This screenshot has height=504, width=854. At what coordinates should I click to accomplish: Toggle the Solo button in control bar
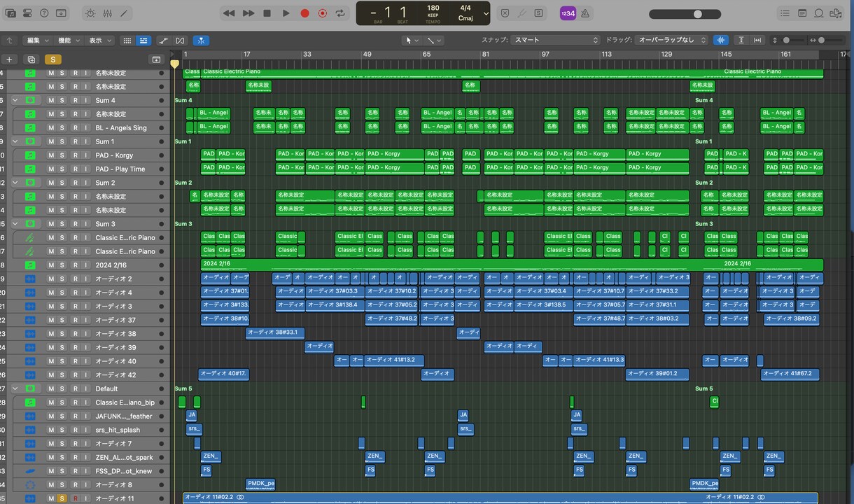click(538, 13)
